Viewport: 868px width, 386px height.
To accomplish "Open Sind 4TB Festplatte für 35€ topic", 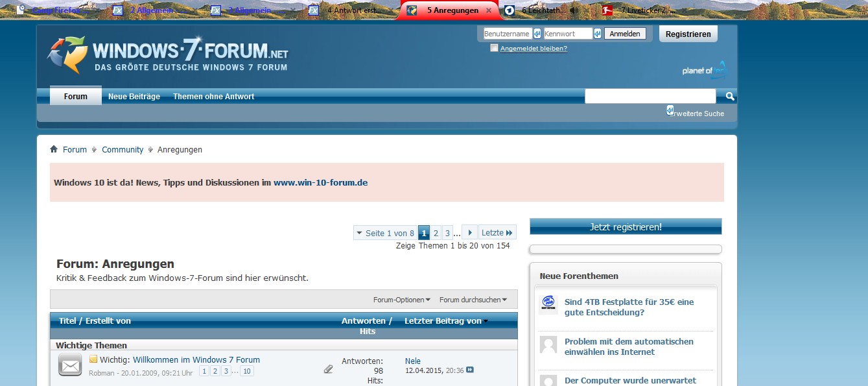I will coord(629,307).
